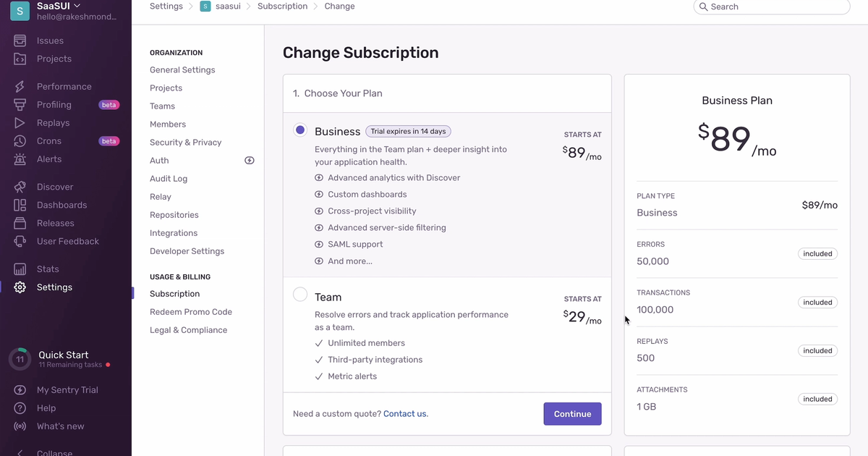Select the Business plan radio button

coord(300,130)
